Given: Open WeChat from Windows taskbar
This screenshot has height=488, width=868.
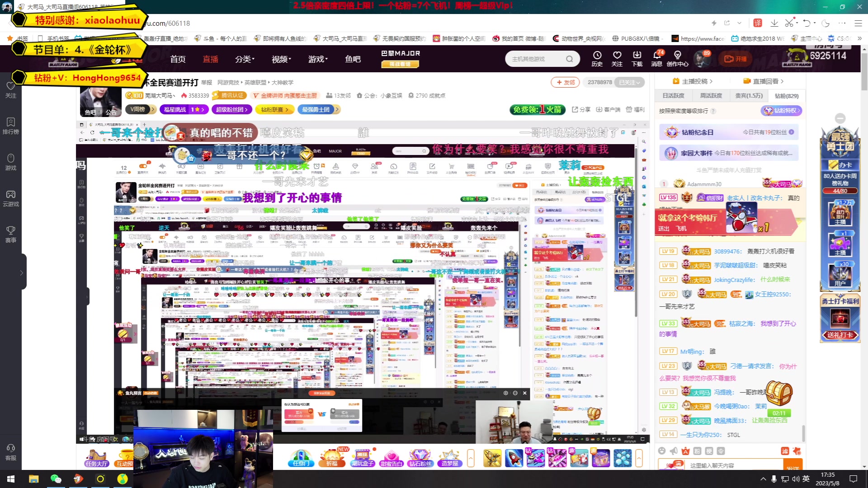Looking at the screenshot, I should tap(56, 479).
